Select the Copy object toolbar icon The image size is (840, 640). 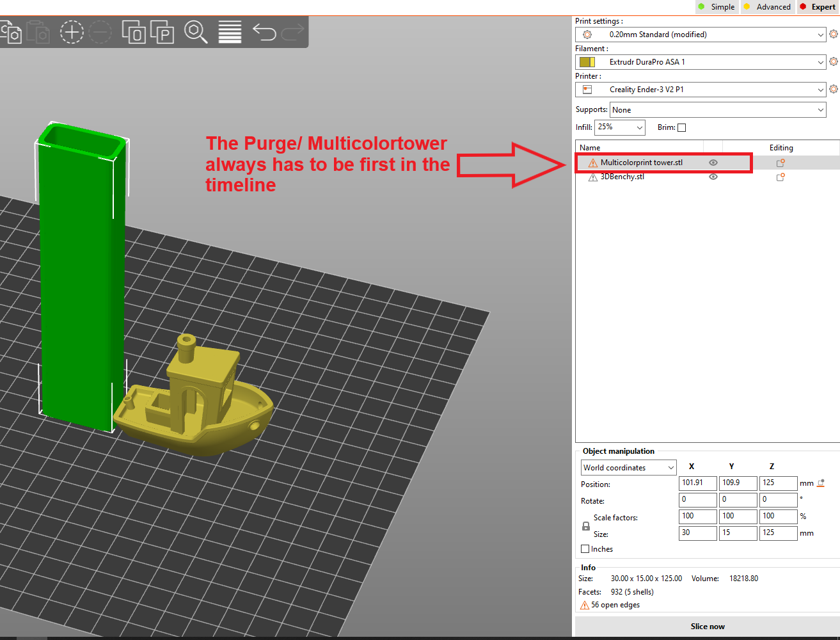12,32
